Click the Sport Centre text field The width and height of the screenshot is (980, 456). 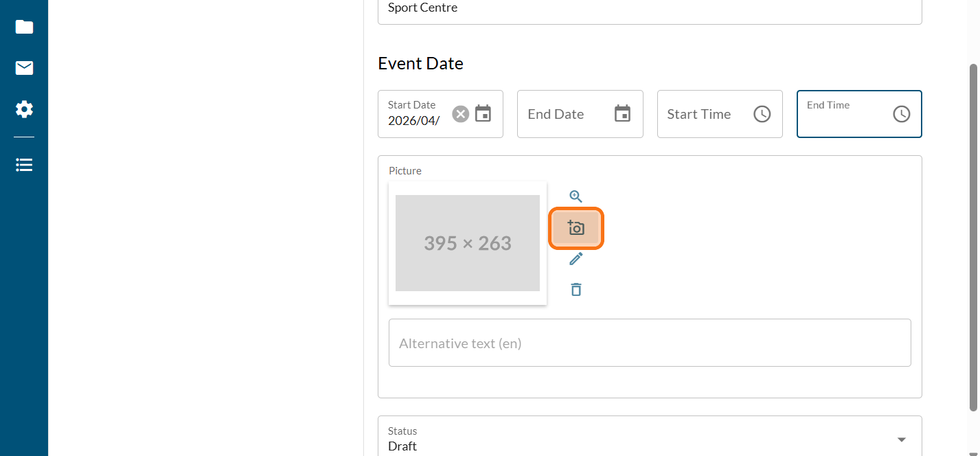click(x=649, y=10)
